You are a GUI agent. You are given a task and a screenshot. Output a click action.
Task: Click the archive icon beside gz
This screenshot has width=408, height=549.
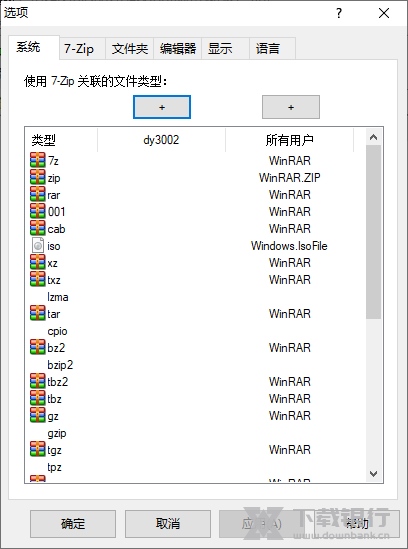point(37,416)
